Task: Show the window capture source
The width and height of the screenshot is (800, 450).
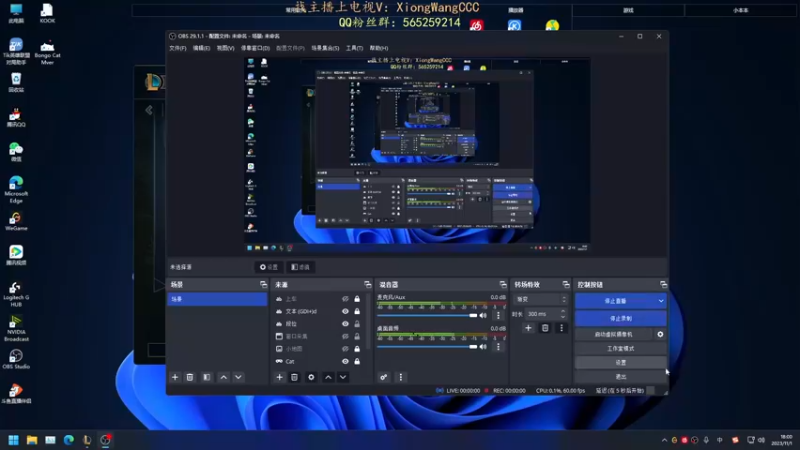Action: pyautogui.click(x=345, y=336)
